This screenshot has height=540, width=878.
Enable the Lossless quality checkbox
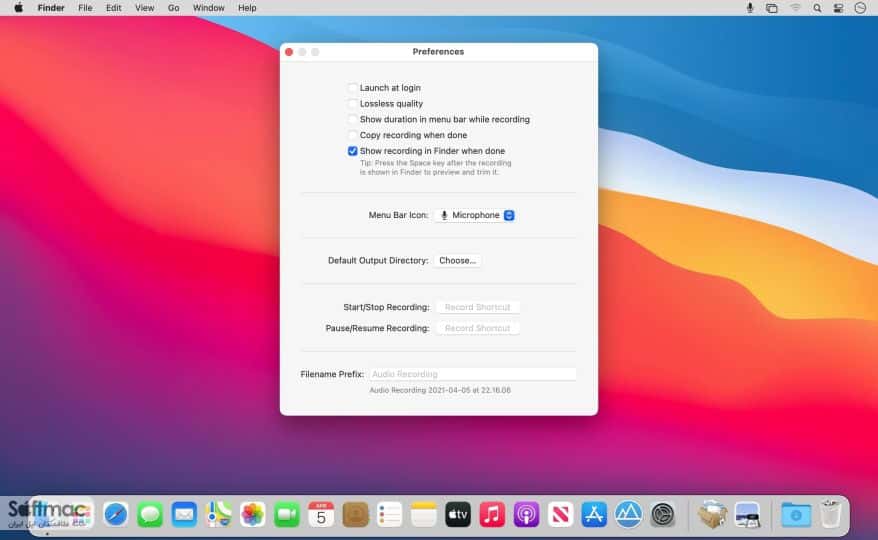352,104
